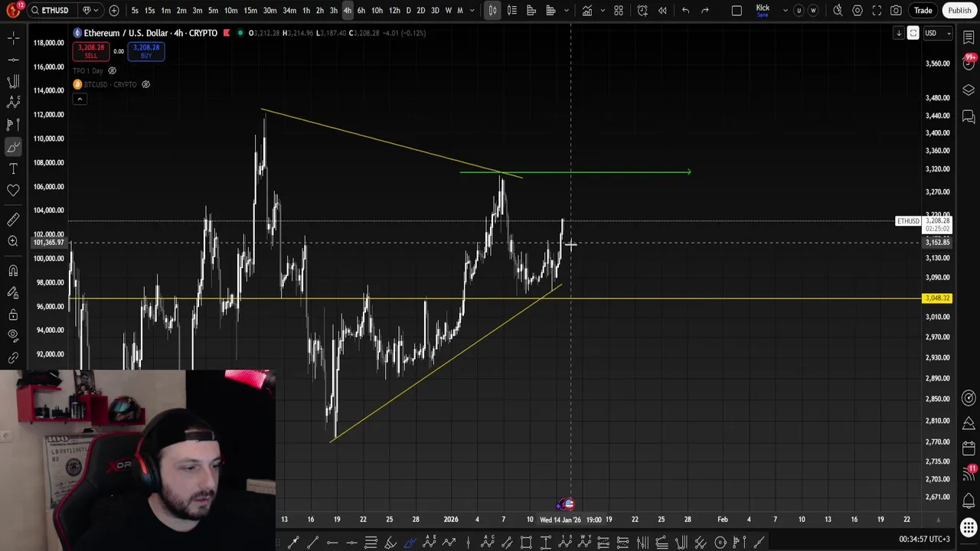
Task: Open the Indicators menu icon
Action: click(586, 10)
